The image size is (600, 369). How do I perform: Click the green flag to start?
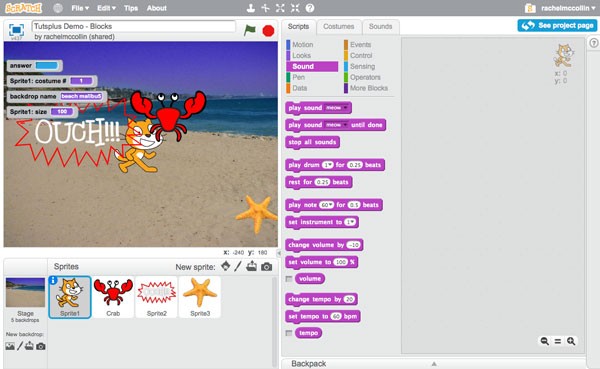[249, 30]
